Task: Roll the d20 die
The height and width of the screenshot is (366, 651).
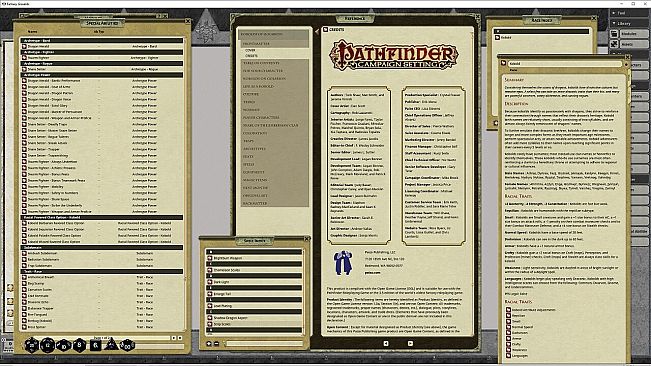Action: [32, 345]
